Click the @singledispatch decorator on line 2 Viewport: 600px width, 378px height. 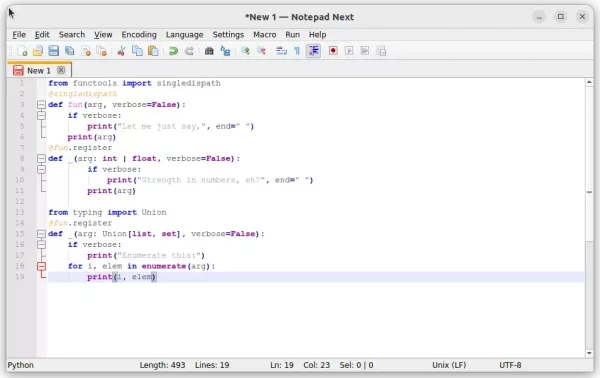click(x=83, y=94)
